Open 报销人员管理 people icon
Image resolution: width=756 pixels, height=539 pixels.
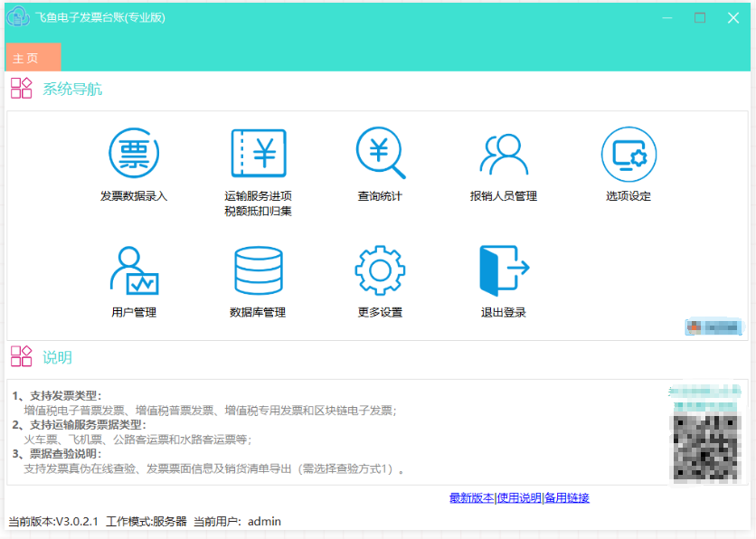coord(504,154)
